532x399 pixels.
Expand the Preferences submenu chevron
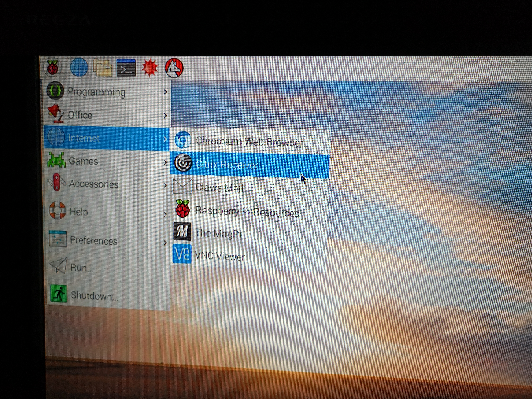pos(165,243)
